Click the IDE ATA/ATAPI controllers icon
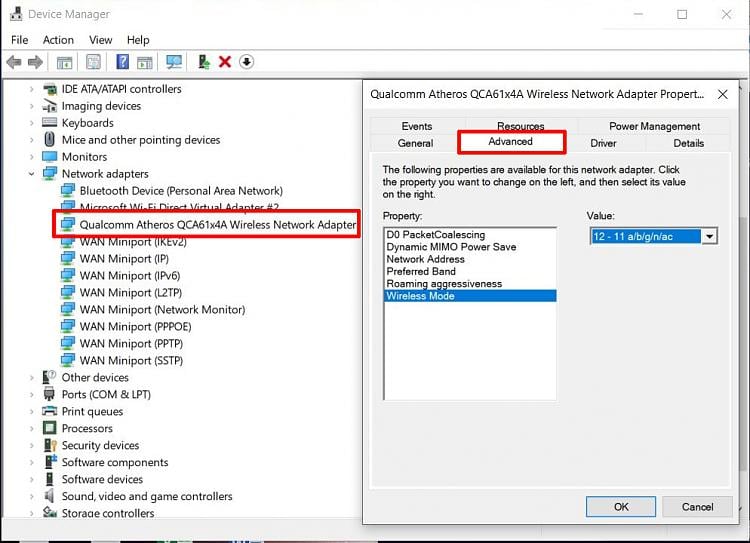Screen dimensions: 750x543 point(50,89)
